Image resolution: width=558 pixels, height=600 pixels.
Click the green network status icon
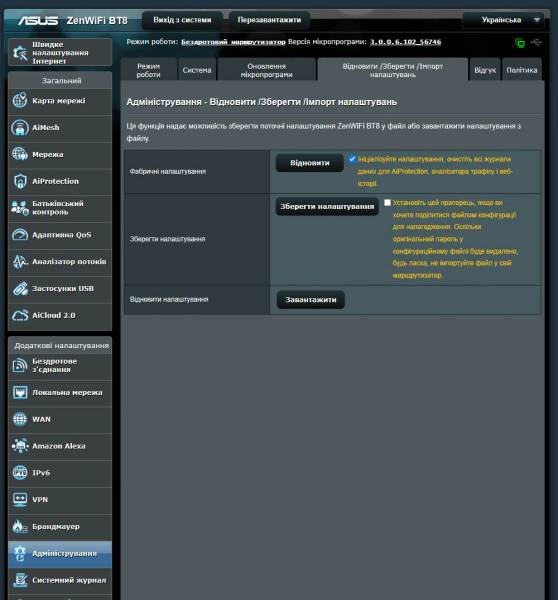click(520, 42)
